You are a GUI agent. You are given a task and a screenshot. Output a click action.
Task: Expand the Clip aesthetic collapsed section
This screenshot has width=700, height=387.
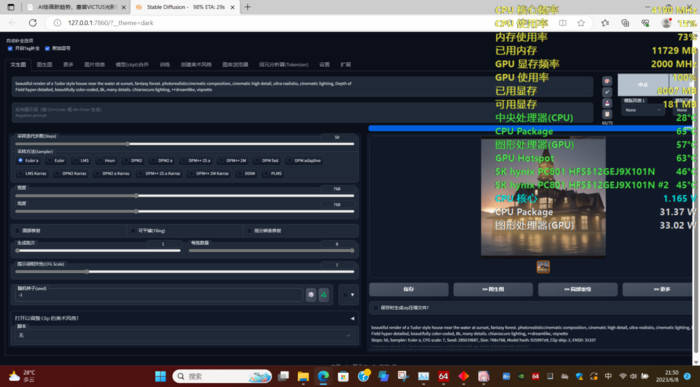[184, 318]
